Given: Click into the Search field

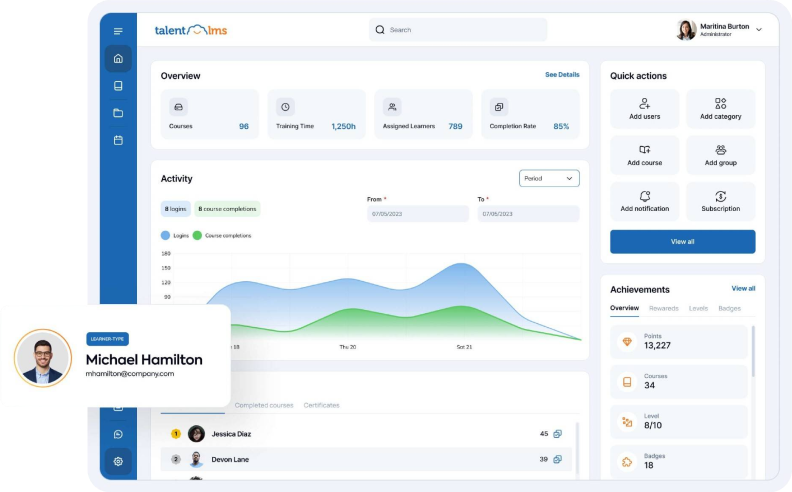Looking at the screenshot, I should point(458,30).
